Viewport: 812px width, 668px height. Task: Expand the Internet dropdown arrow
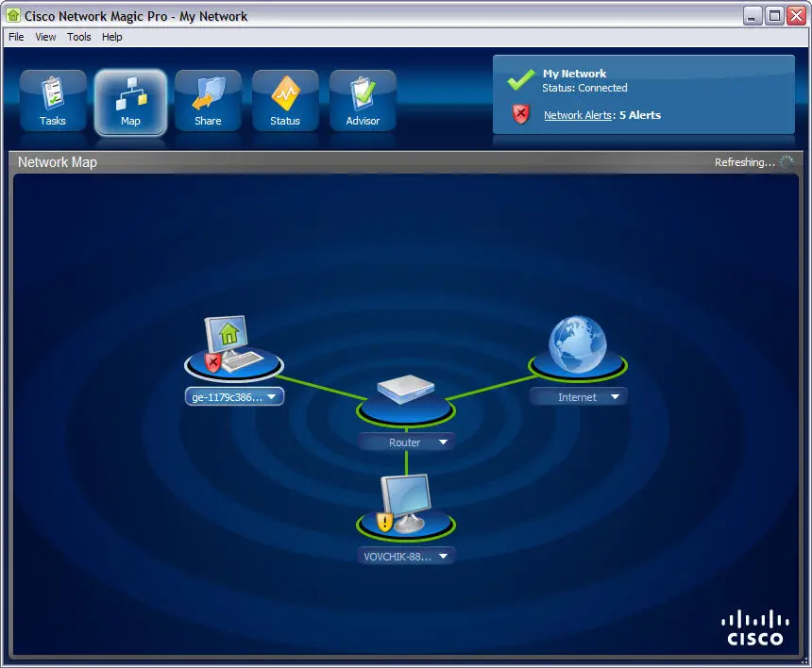click(x=616, y=397)
